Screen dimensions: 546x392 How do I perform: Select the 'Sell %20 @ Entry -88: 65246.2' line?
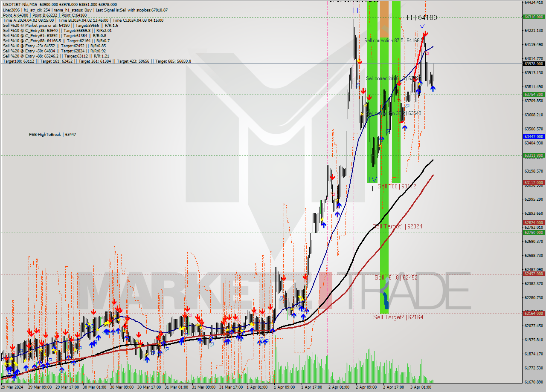pyautogui.click(x=55, y=56)
